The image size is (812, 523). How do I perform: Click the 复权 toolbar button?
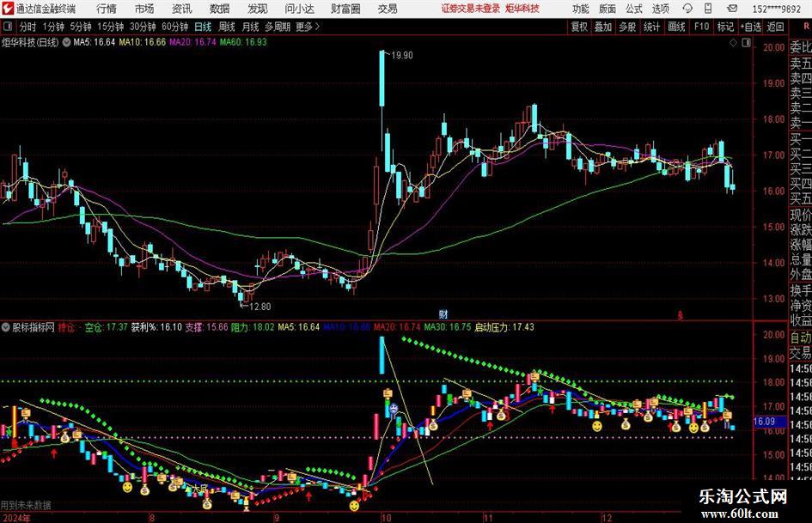click(x=579, y=27)
